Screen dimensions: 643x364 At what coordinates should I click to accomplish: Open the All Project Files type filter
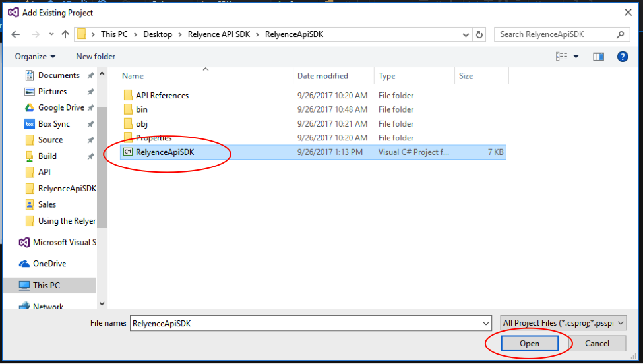563,323
